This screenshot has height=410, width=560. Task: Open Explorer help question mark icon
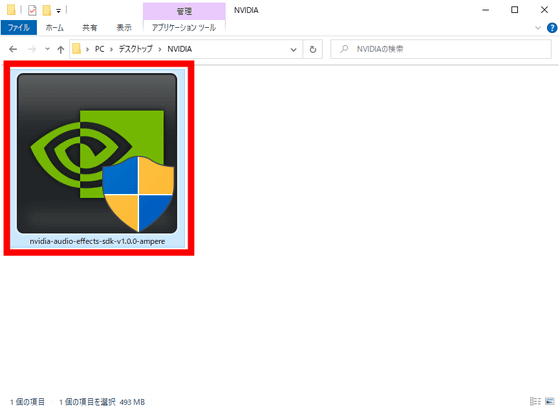[x=552, y=28]
